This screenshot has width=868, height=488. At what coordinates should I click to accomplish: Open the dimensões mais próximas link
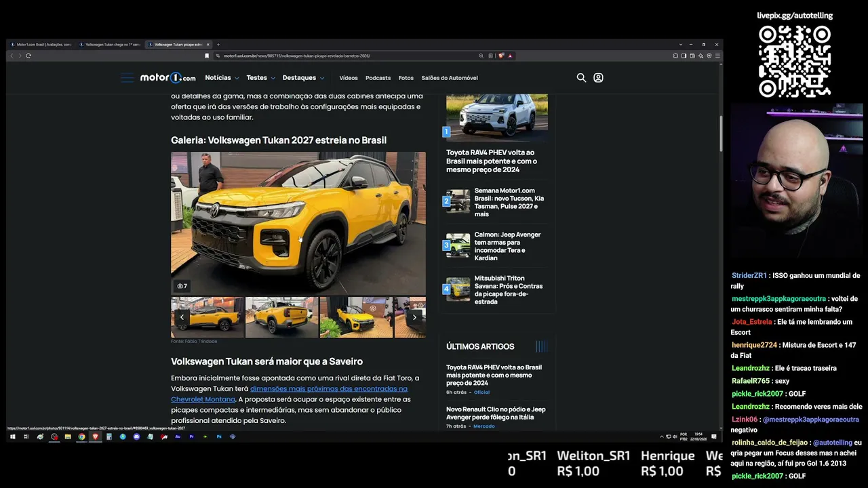(x=289, y=394)
